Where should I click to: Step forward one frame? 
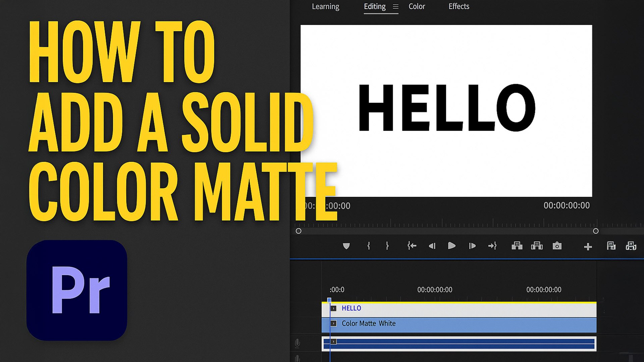point(472,246)
